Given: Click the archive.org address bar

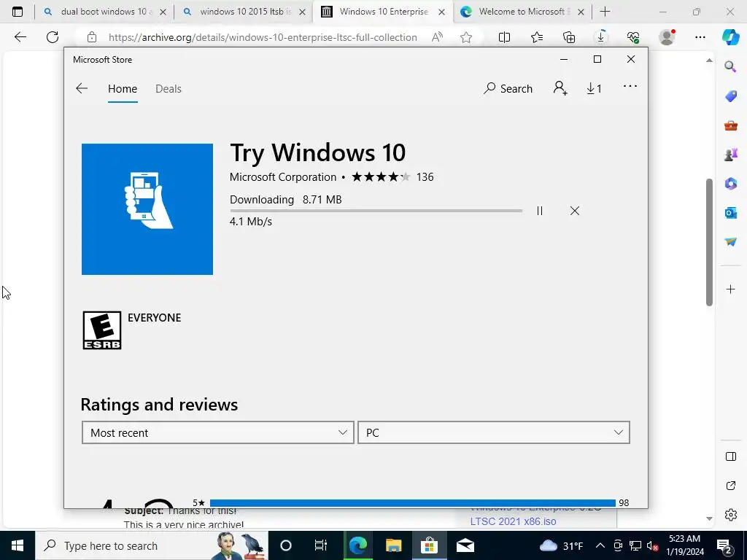Looking at the screenshot, I should [263, 37].
